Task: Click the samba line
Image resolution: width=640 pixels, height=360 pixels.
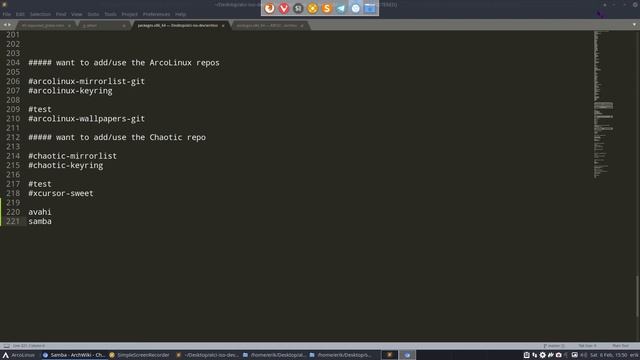Action: pyautogui.click(x=40, y=221)
